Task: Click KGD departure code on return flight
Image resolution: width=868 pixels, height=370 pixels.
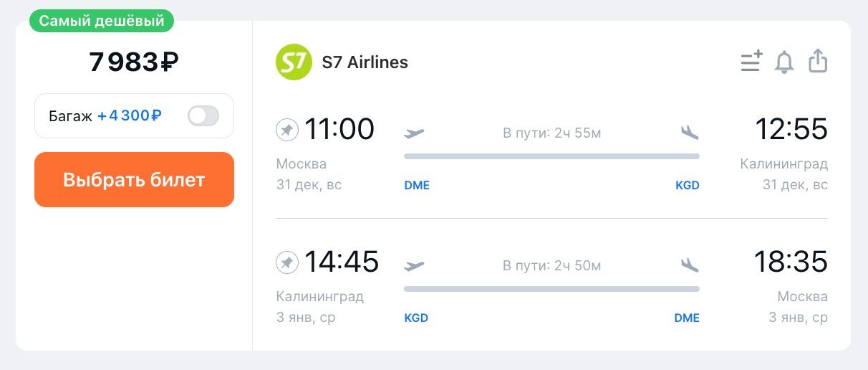Action: [416, 318]
